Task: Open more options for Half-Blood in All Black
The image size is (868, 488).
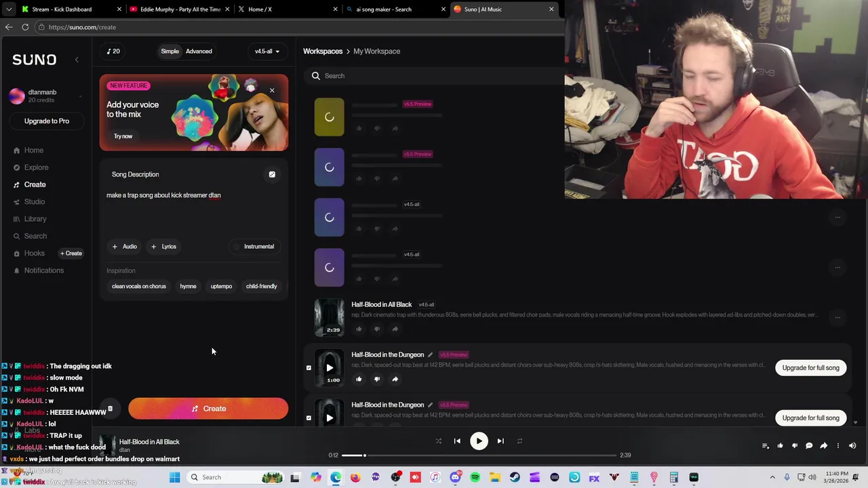Action: click(x=837, y=317)
